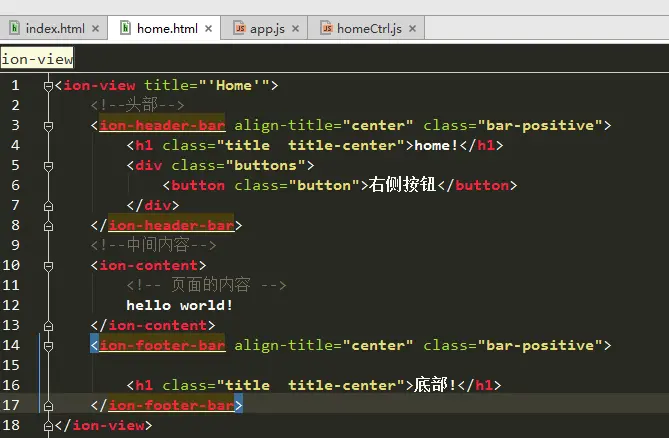Click the home! heading text on line 4
Image resolution: width=669 pixels, height=438 pixels.
coord(436,145)
